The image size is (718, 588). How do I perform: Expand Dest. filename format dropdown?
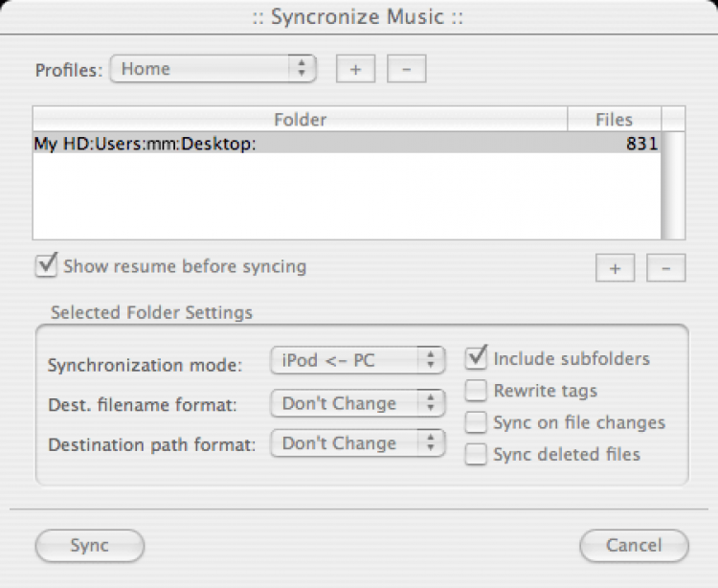(358, 403)
